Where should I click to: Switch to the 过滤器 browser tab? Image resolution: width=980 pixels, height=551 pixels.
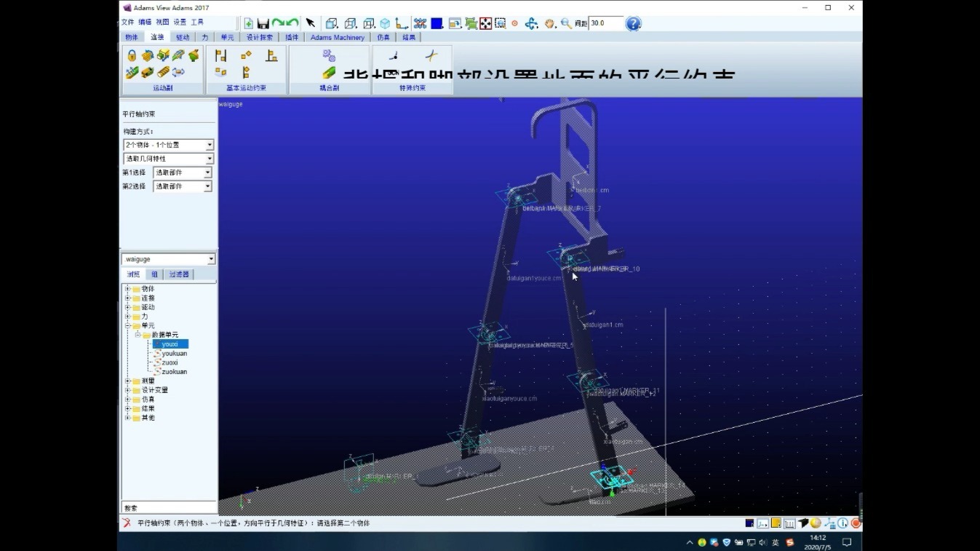point(179,274)
